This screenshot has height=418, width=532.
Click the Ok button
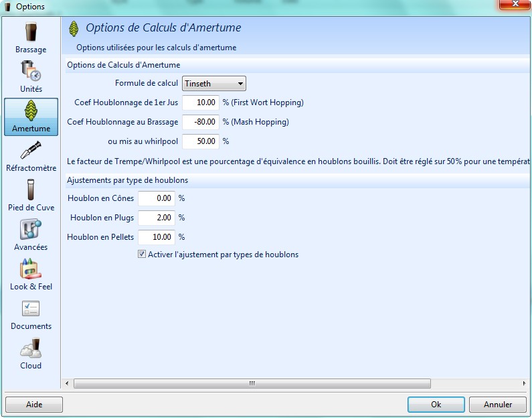436,405
